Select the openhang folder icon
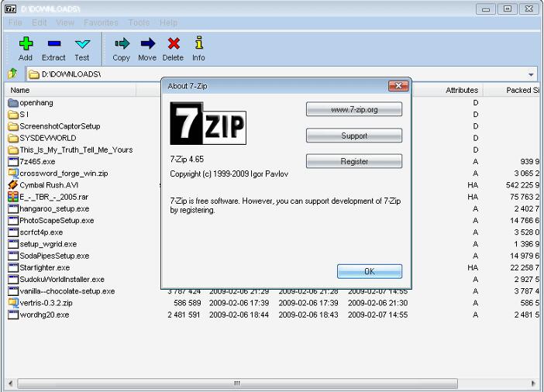 (13, 103)
